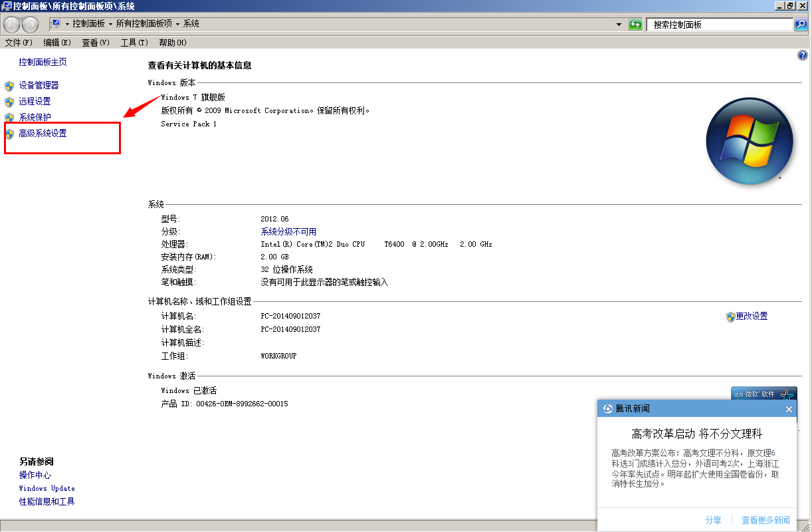Expand the address bar history dropdown arrow
The width and height of the screenshot is (812, 532).
[x=619, y=25]
